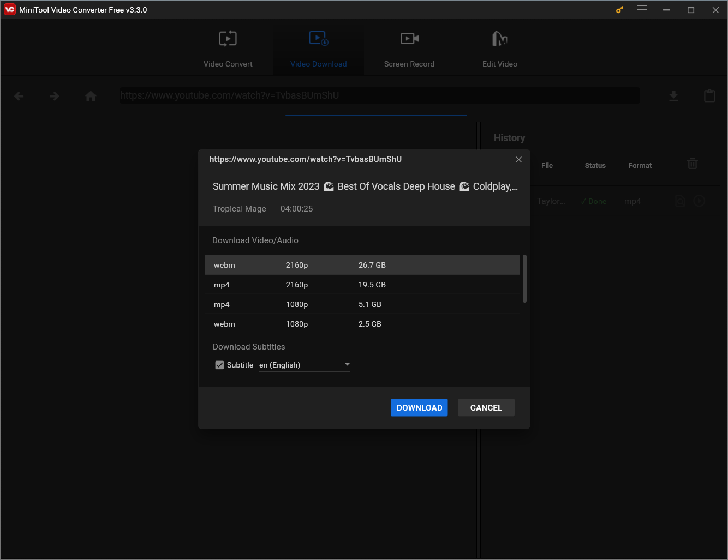728x560 pixels.
Task: Select the webm 2160p 26.7 GB row
Action: (x=362, y=265)
